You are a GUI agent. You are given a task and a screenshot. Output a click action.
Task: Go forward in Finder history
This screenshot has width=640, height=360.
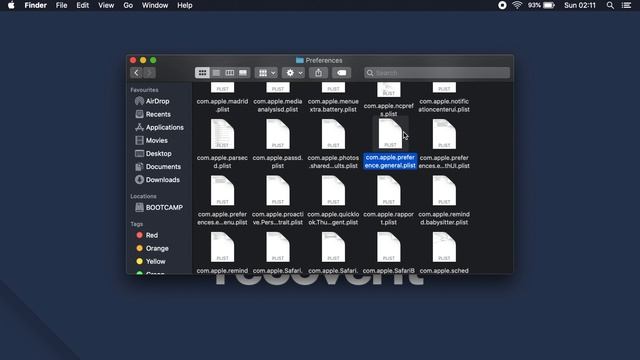tap(149, 73)
